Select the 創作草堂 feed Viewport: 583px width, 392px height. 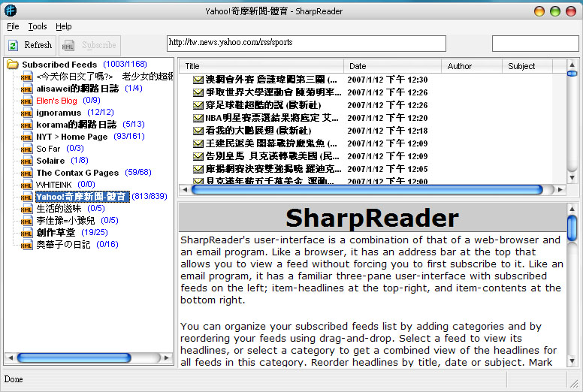(x=56, y=233)
